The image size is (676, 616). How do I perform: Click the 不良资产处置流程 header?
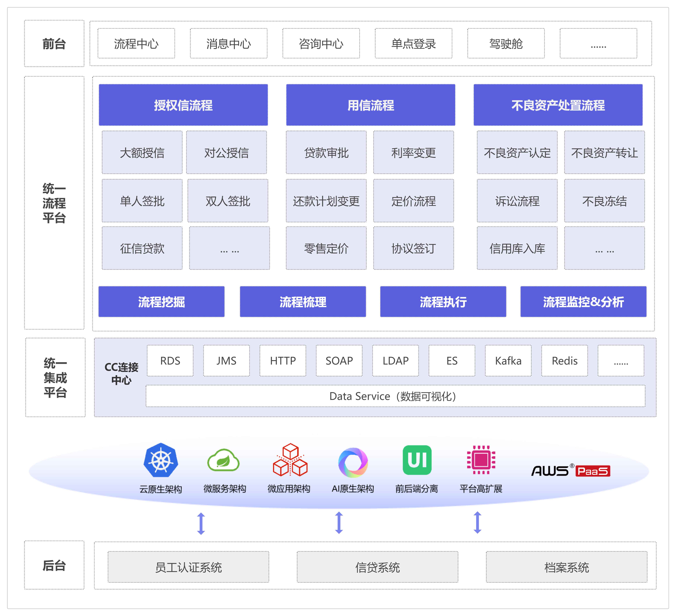coord(558,105)
